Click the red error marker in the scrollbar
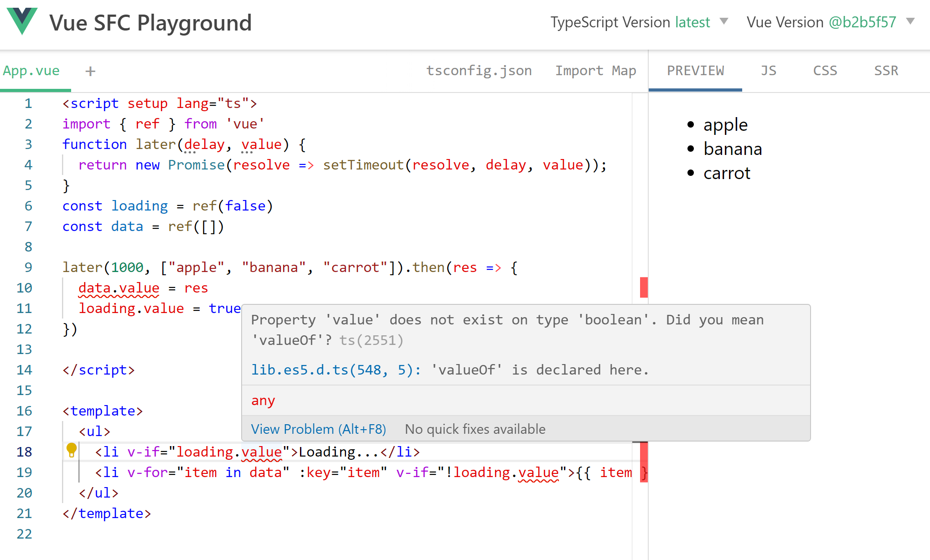Image resolution: width=930 pixels, height=560 pixels. [643, 287]
